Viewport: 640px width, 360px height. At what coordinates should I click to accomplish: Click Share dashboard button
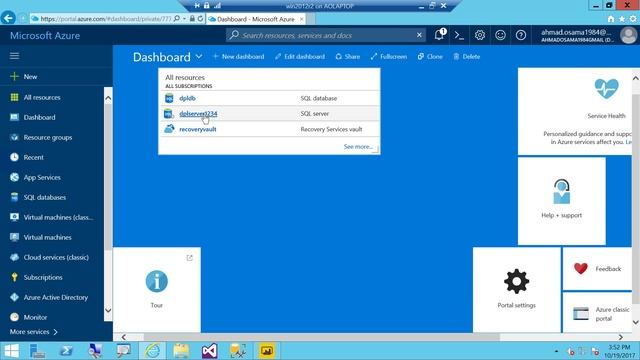coord(348,56)
